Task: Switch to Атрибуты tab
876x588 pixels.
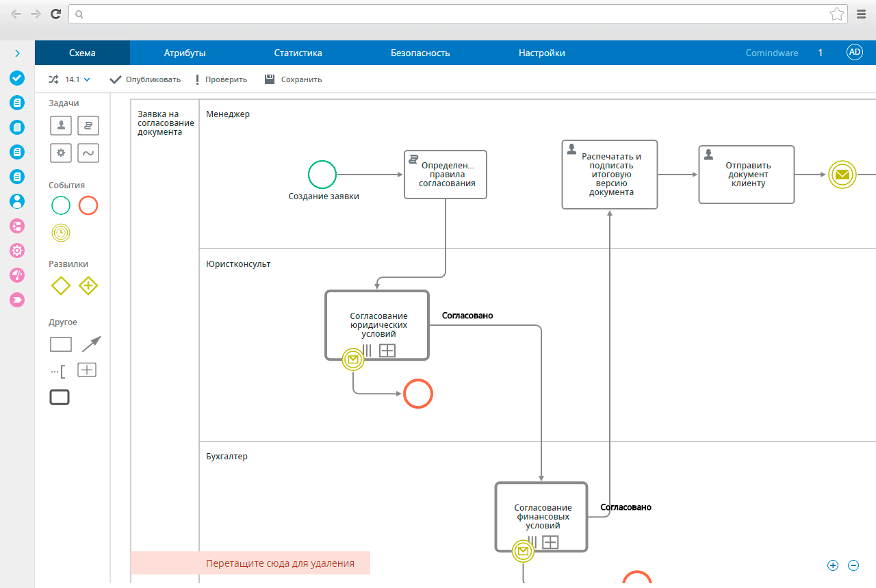Action: pos(185,53)
